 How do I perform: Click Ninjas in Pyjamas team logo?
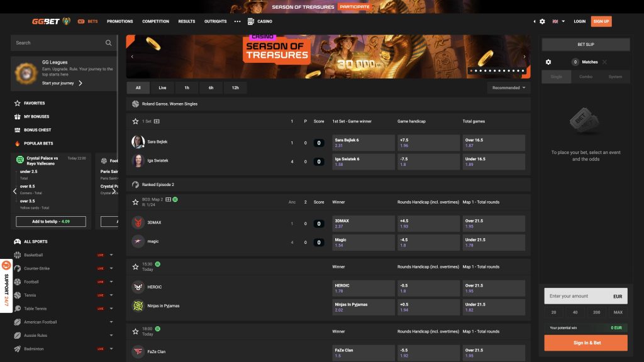(x=138, y=306)
